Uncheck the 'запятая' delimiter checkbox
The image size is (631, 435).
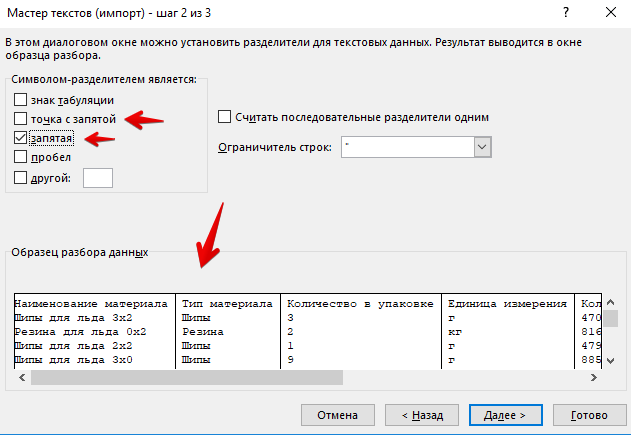(21, 138)
